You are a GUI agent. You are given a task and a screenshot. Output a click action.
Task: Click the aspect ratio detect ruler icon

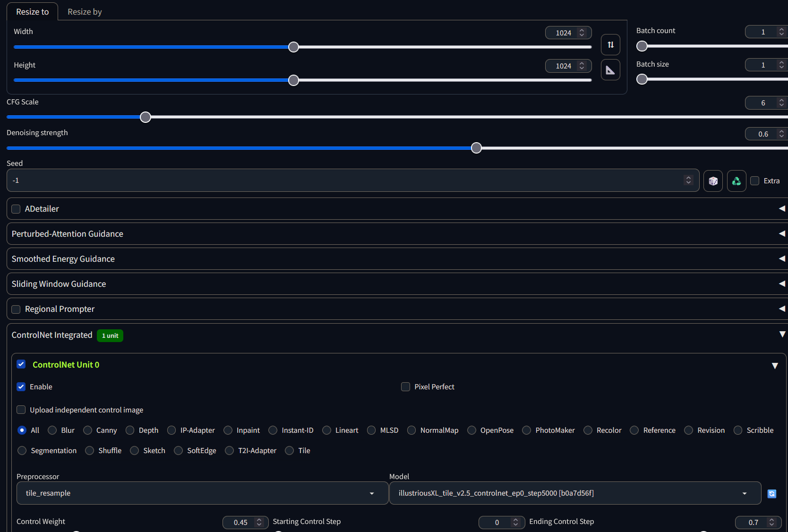(610, 70)
